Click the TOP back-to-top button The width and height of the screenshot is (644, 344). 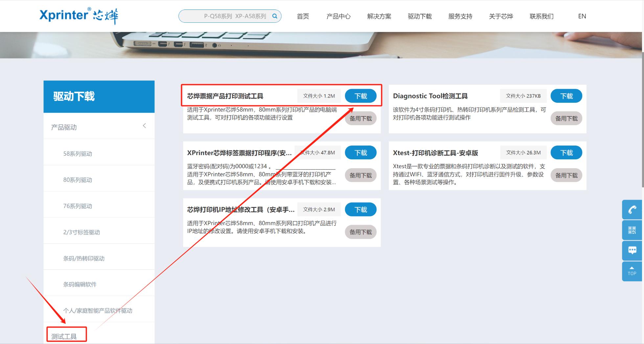(x=632, y=271)
